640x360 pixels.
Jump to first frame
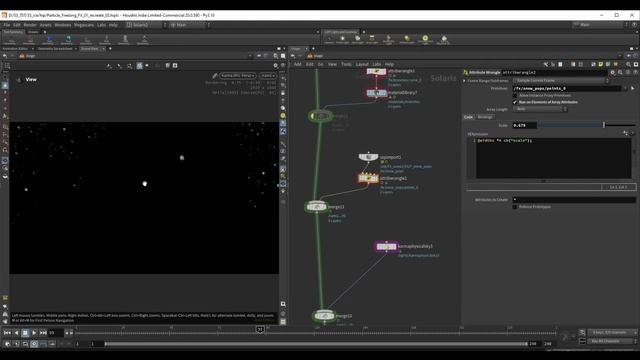(7, 333)
